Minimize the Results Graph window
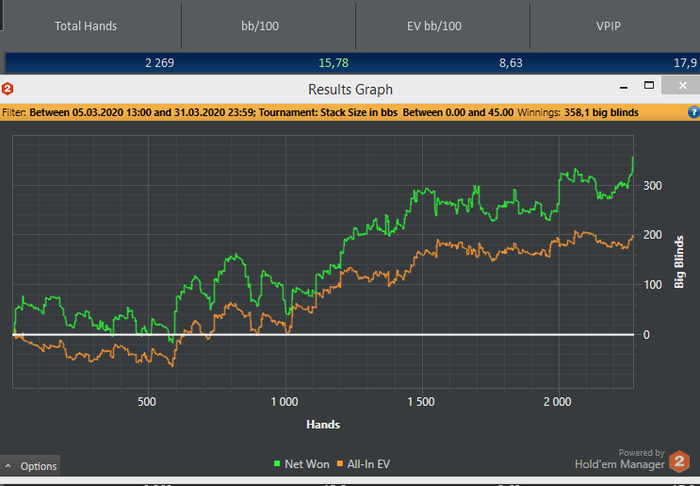The width and height of the screenshot is (700, 486). (x=624, y=87)
